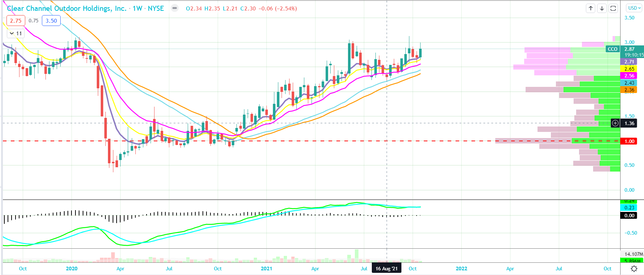
Task: Click the light blue 2.43 moving average label
Action: tap(629, 83)
